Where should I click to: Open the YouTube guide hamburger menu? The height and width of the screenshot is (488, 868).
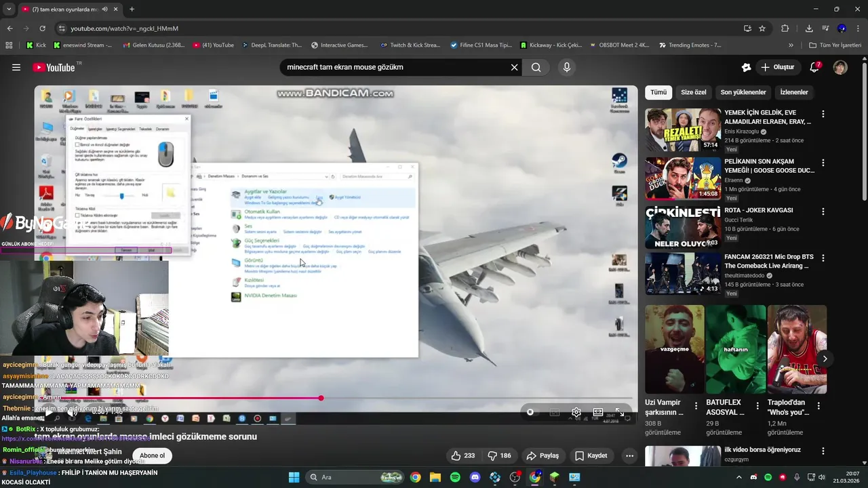(16, 67)
